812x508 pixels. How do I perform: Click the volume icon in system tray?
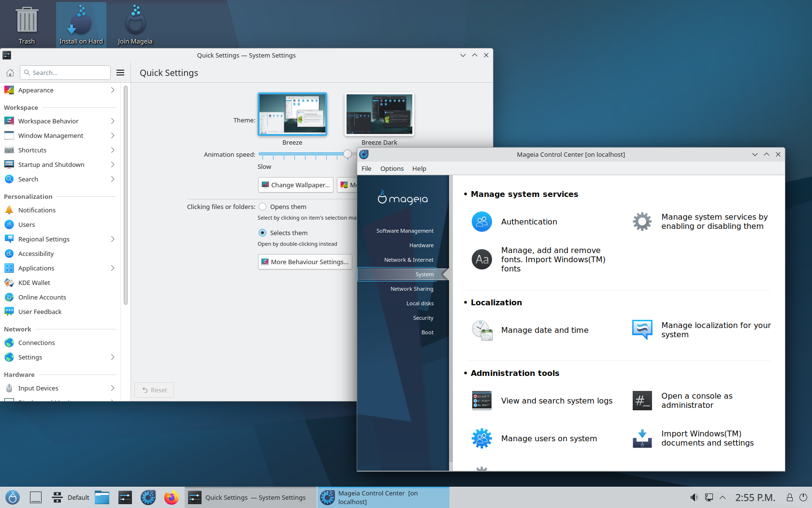(x=694, y=497)
